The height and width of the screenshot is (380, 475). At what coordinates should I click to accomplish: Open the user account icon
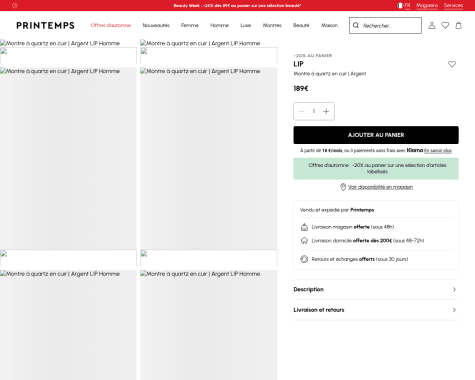coord(432,25)
